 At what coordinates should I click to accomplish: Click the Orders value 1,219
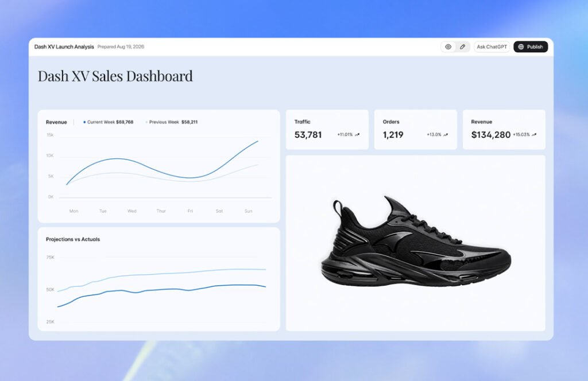click(x=393, y=135)
